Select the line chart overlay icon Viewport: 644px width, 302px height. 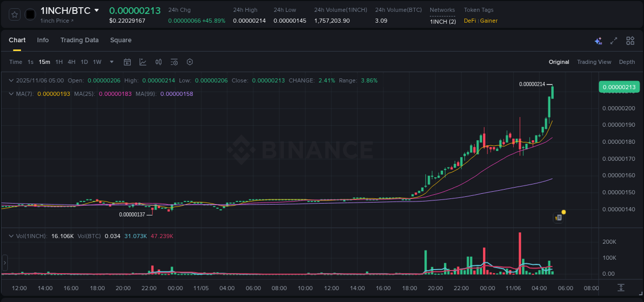[143, 62]
